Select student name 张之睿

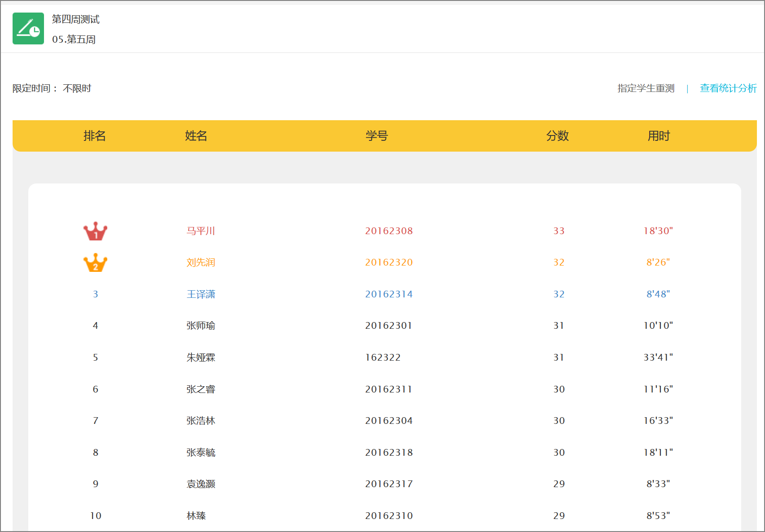point(201,389)
